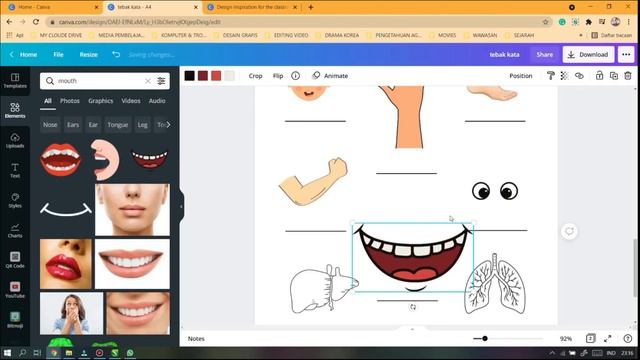Viewport: 640px width, 360px height.
Task: Open the Styles sidebar panel
Action: (15, 200)
